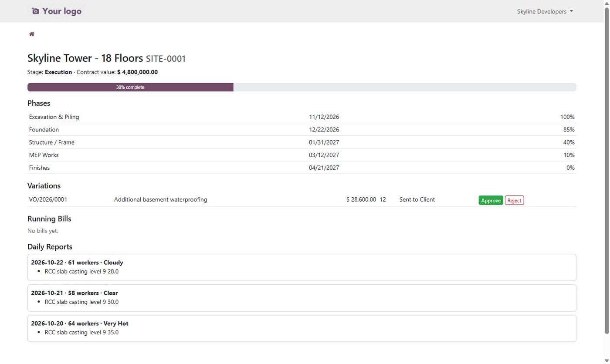Viewport: 610px width, 364px height.
Task: Click the date 12/22/2026
Action: 324,130
